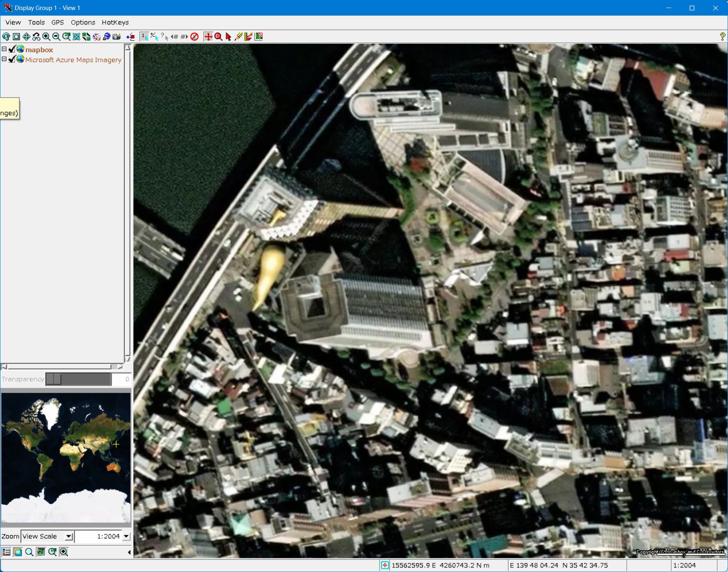The image size is (728, 572).
Task: Toggle Microsoft Azure Maps Imagery layer checkbox
Action: [12, 59]
